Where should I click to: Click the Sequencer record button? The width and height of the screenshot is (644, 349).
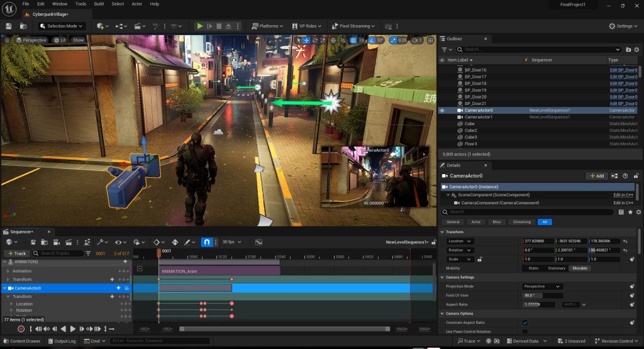(x=21, y=329)
